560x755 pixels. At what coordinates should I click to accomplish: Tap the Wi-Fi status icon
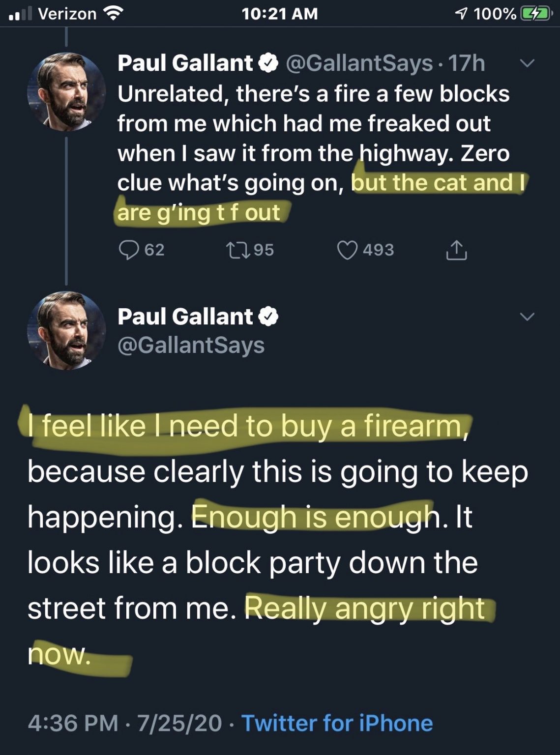click(114, 14)
